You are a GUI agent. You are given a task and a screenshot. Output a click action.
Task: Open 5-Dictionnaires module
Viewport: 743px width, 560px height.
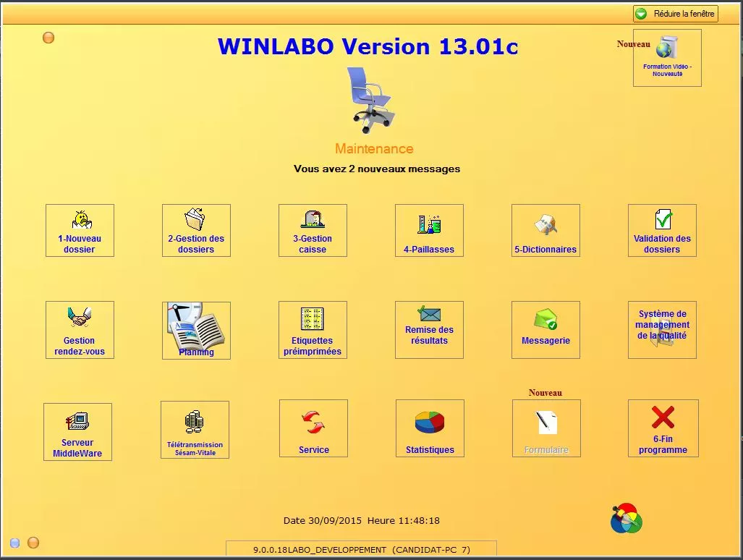(545, 230)
